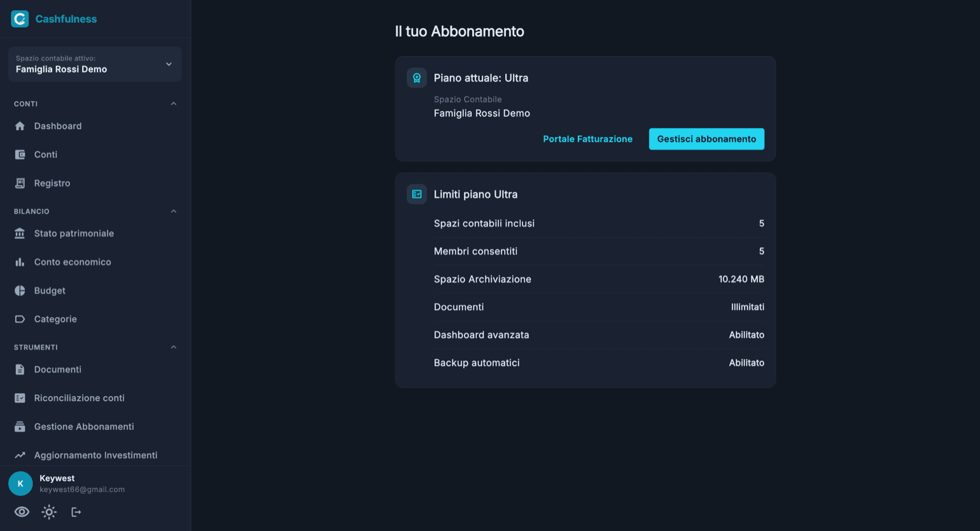Click the Membri consentiti row label
This screenshot has height=531, width=980.
(x=475, y=251)
